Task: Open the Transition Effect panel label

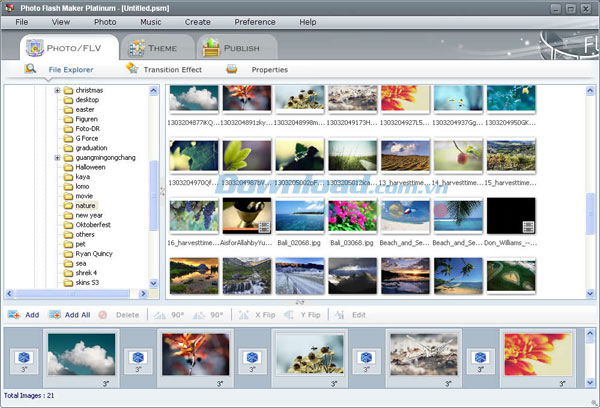Action: (x=173, y=70)
